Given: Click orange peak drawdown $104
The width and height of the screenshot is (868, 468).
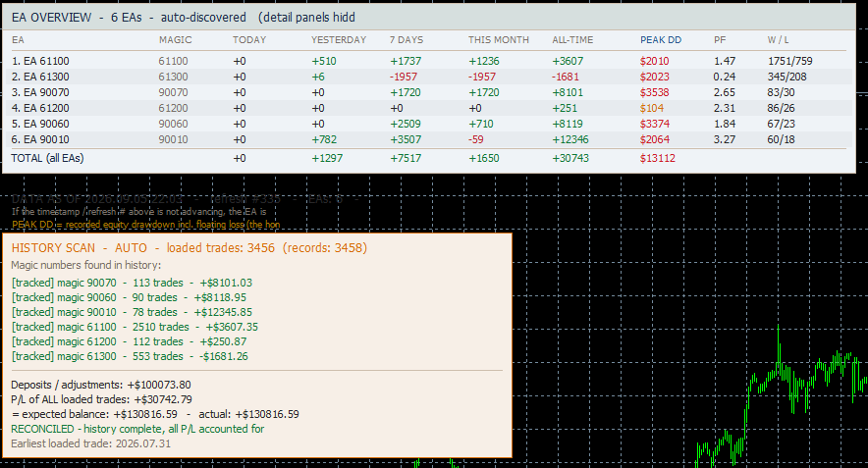Looking at the screenshot, I should coord(652,109).
